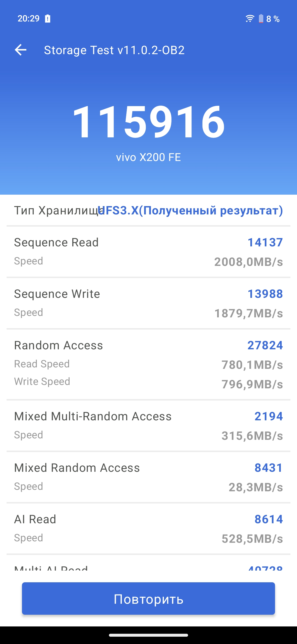Select the Sequence Read row
The width and height of the screenshot is (297, 644).
pyautogui.click(x=148, y=252)
